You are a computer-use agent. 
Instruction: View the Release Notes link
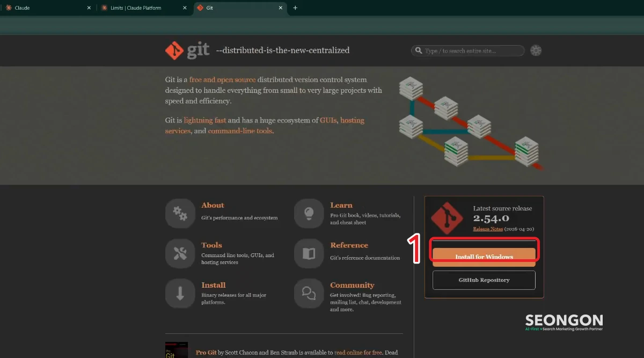point(488,229)
